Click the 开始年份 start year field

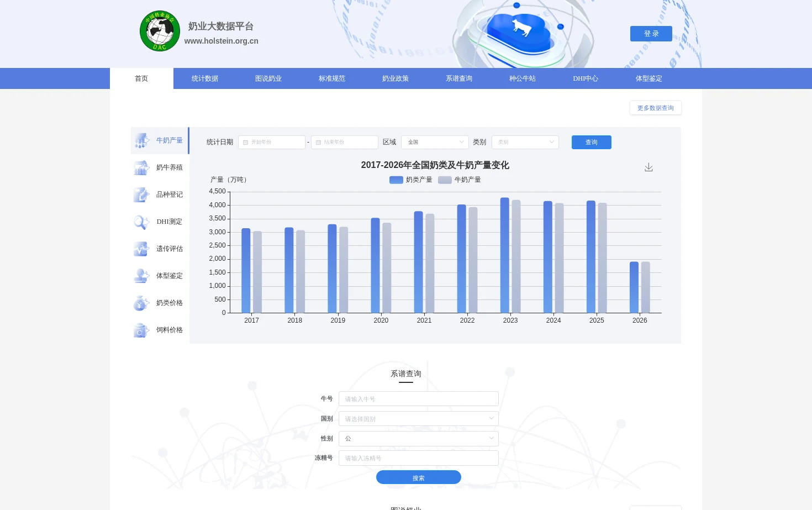point(272,142)
